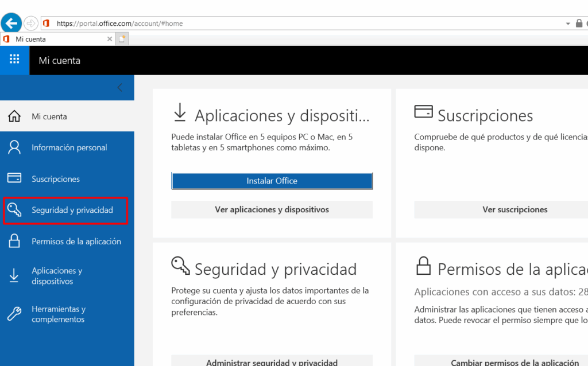The height and width of the screenshot is (366, 588).
Task: Click the padlock icon for Permisos de la aplicación
Action: [15, 242]
